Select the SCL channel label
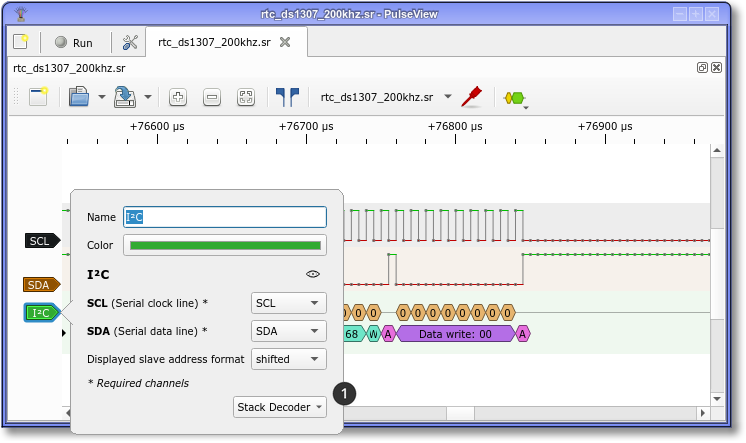Screen dimensions: 746x443 tap(42, 241)
